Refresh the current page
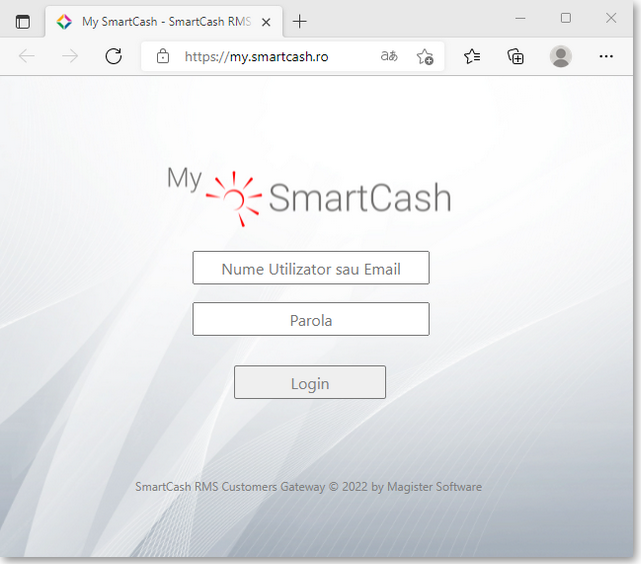The image size is (641, 564). [x=114, y=56]
